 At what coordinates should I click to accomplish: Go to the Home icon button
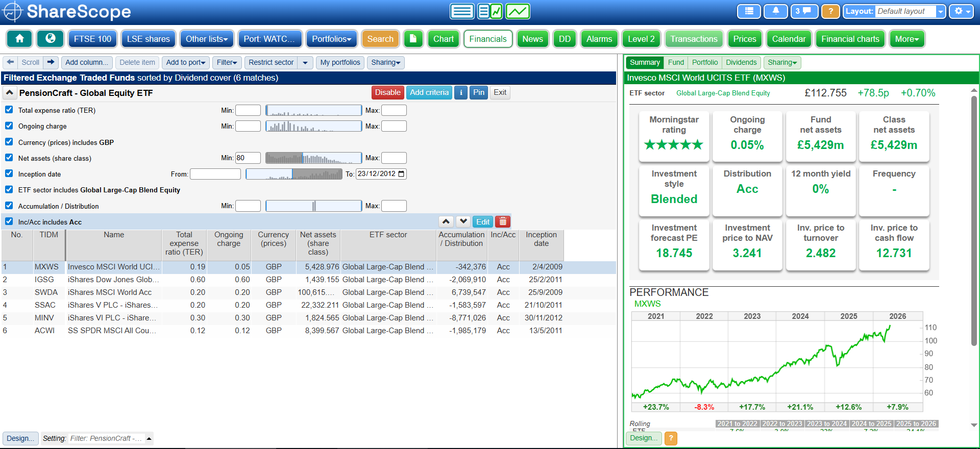pos(19,39)
